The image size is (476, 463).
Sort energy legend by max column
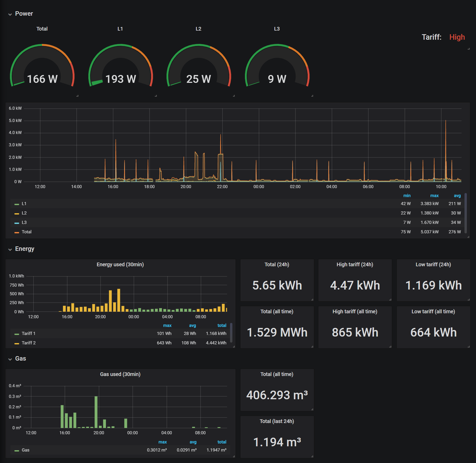pos(167,325)
